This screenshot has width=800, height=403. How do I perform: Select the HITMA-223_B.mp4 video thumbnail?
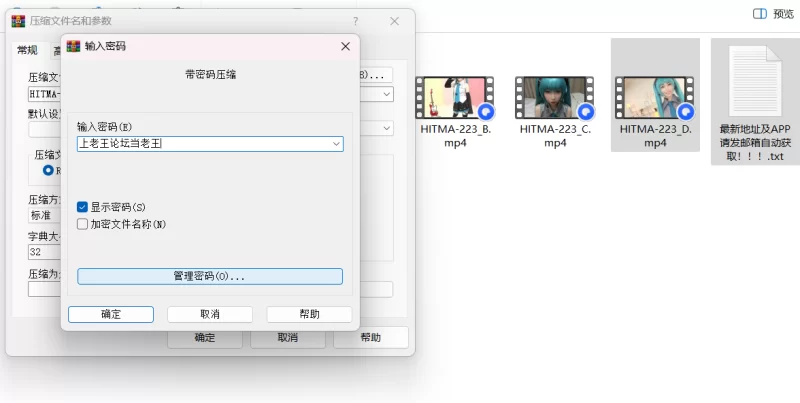pyautogui.click(x=455, y=97)
